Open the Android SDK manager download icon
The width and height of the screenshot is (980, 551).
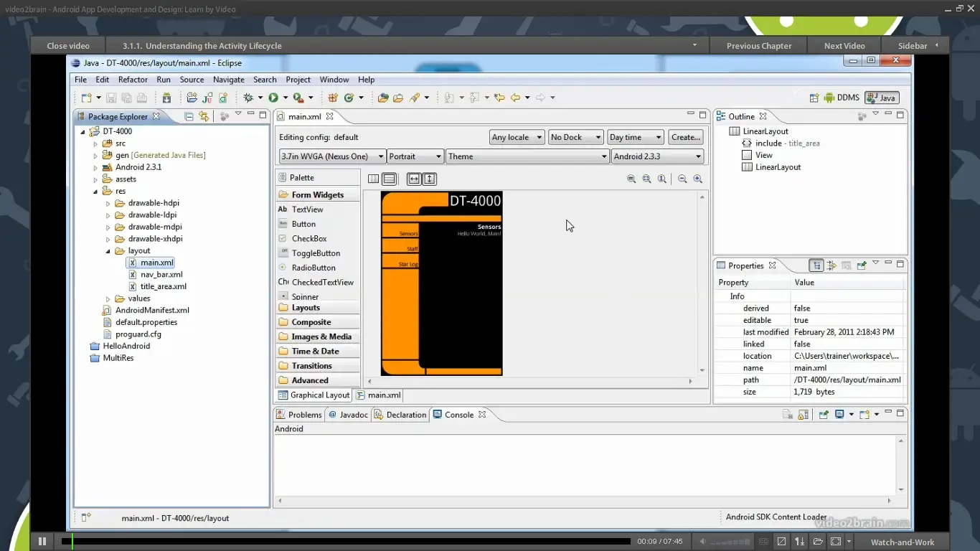(x=166, y=98)
